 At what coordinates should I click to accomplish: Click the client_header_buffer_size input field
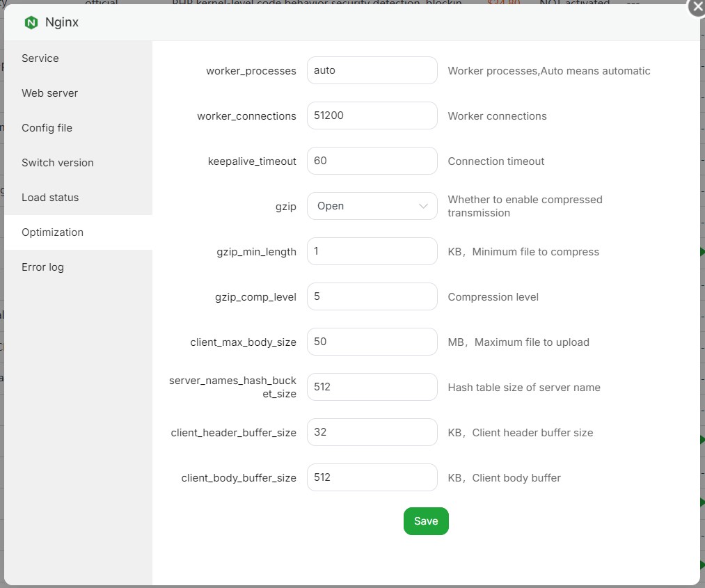pyautogui.click(x=372, y=432)
